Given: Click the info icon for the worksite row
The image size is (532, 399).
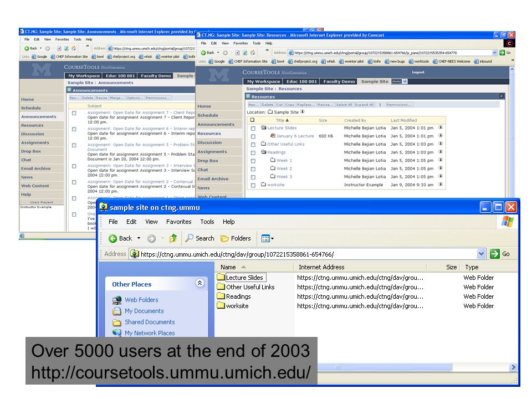Looking at the screenshot, I should tap(441, 185).
